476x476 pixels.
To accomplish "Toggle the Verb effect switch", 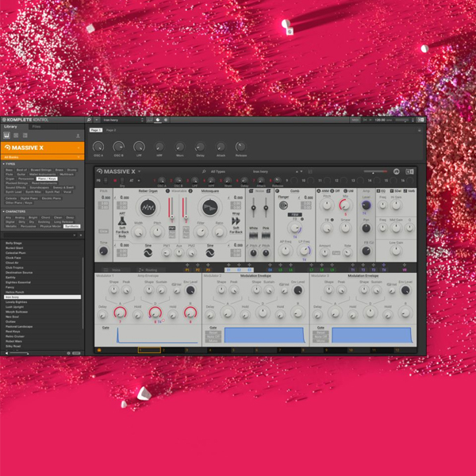I will [x=405, y=191].
